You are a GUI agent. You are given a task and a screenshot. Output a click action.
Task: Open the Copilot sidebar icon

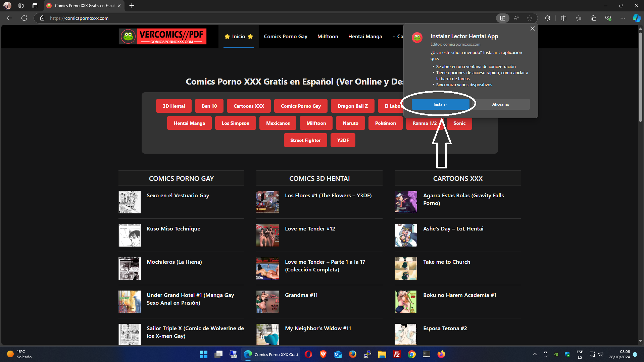click(x=637, y=18)
